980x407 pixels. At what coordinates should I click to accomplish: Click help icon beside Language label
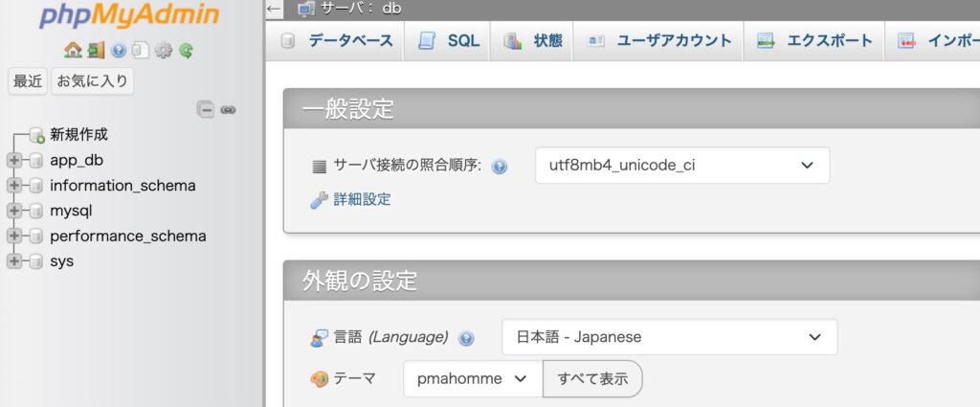(466, 338)
